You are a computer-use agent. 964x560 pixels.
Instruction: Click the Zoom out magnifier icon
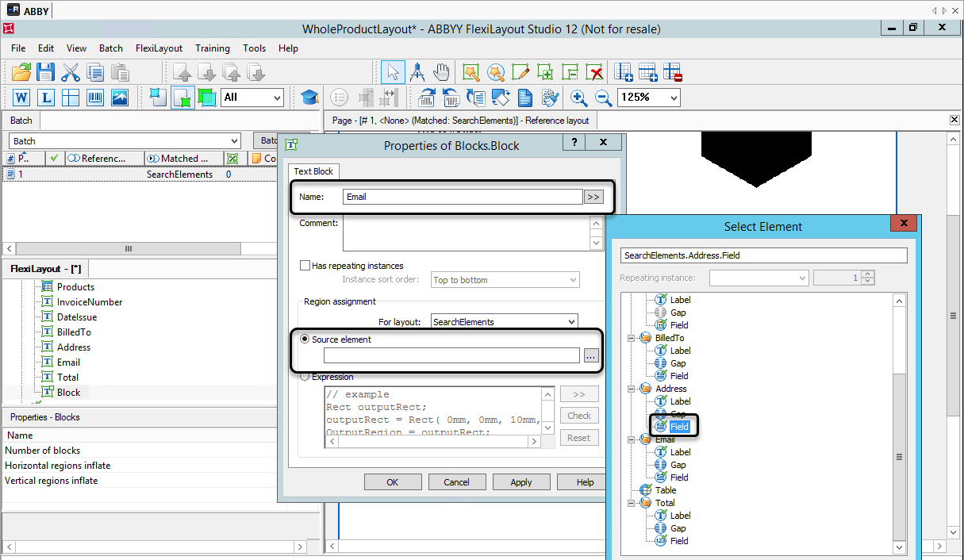[x=604, y=98]
